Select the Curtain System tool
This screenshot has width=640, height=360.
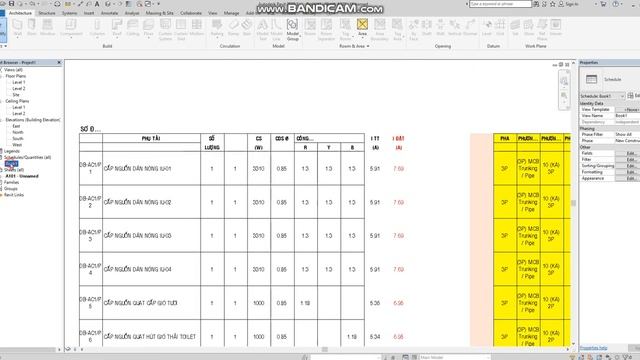pos(165,29)
